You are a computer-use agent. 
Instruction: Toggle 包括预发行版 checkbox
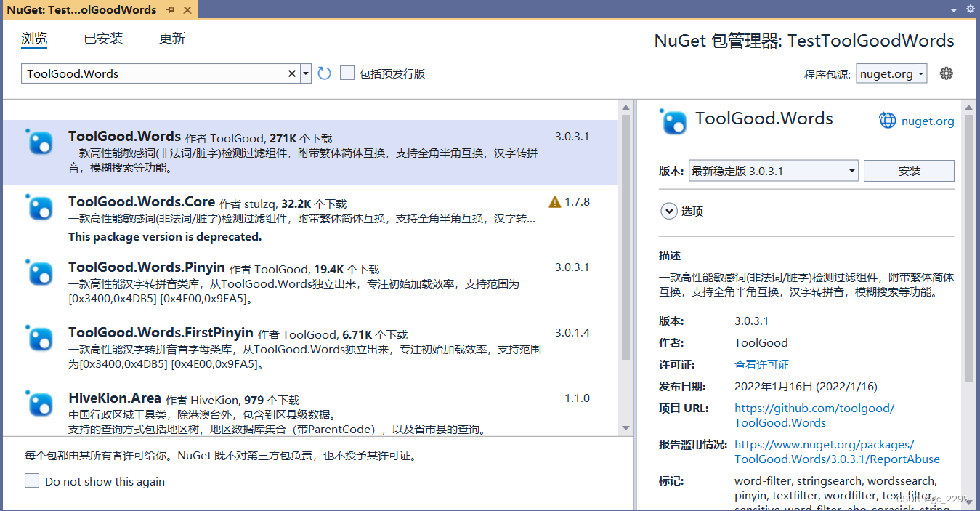(x=347, y=73)
